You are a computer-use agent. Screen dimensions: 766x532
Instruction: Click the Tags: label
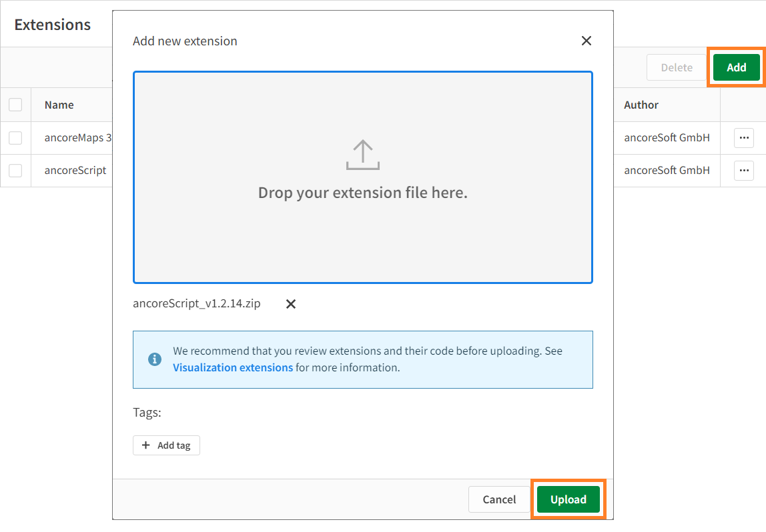point(147,413)
